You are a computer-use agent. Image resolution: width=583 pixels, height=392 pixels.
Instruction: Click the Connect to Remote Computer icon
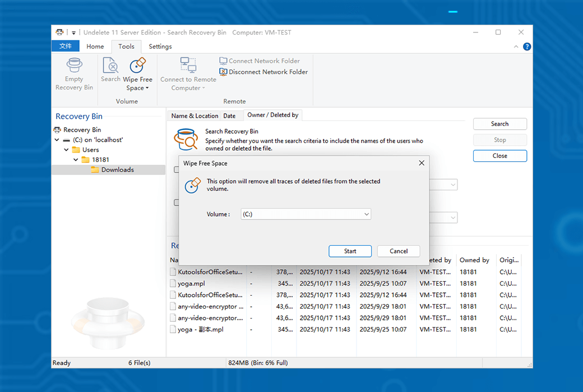(x=188, y=65)
